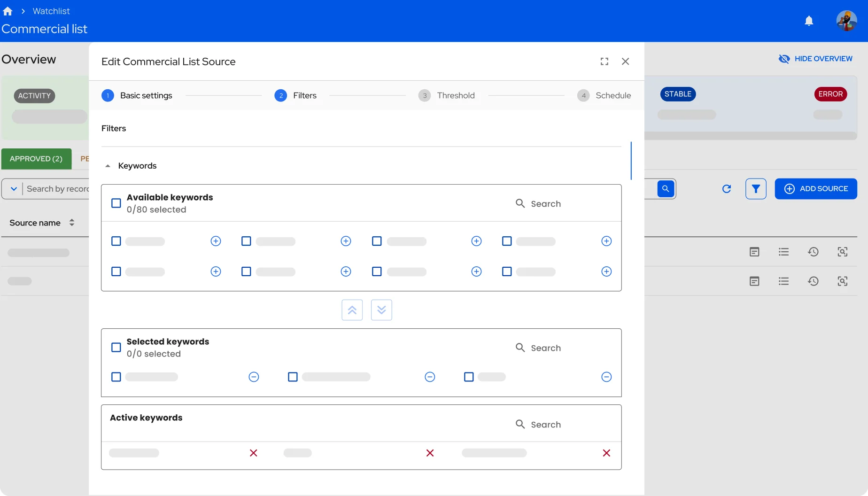Select all Selected keywords checkbox
The width and height of the screenshot is (868, 496).
tap(116, 347)
